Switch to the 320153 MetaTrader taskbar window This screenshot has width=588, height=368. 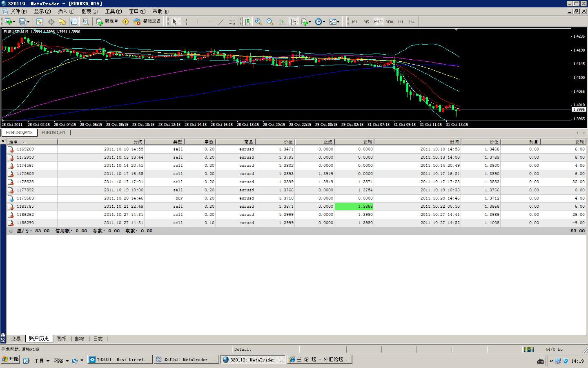pos(187,359)
